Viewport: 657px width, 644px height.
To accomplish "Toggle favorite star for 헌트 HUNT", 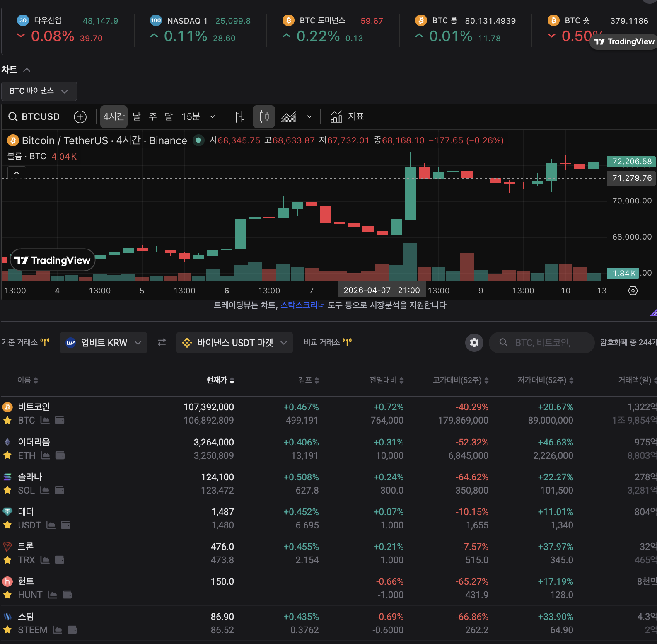I will (x=7, y=595).
